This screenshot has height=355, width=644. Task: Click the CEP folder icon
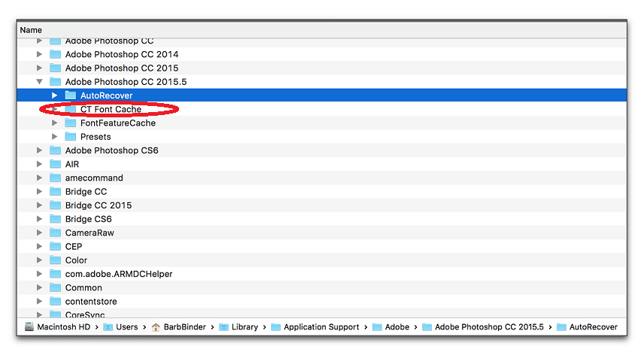click(x=55, y=246)
